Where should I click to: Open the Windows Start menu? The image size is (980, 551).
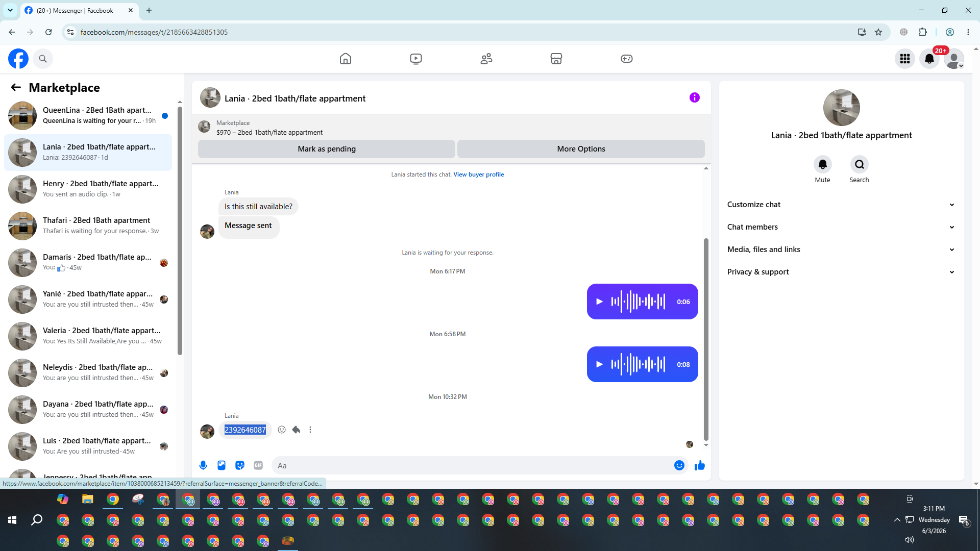pyautogui.click(x=12, y=520)
